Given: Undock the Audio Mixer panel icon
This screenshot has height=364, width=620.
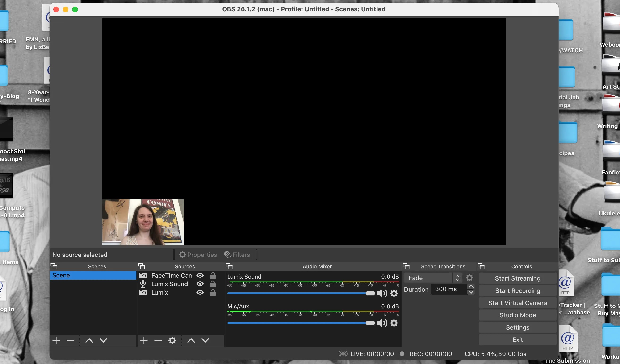Looking at the screenshot, I should click(229, 266).
